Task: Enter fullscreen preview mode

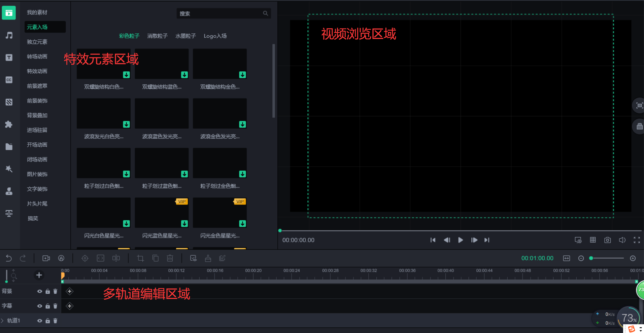Action: click(x=637, y=240)
